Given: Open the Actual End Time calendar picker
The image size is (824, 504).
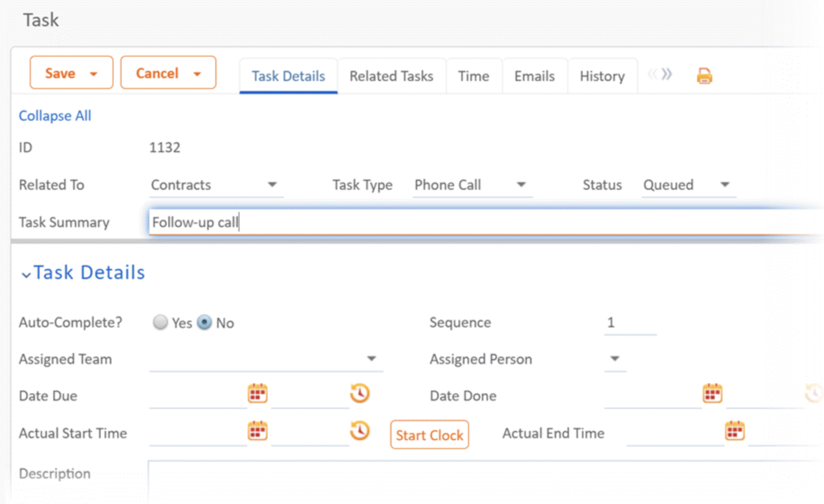Looking at the screenshot, I should 734,431.
